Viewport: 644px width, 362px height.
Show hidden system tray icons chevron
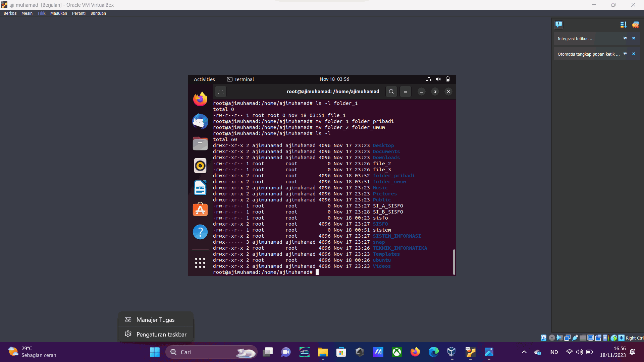tap(524, 352)
